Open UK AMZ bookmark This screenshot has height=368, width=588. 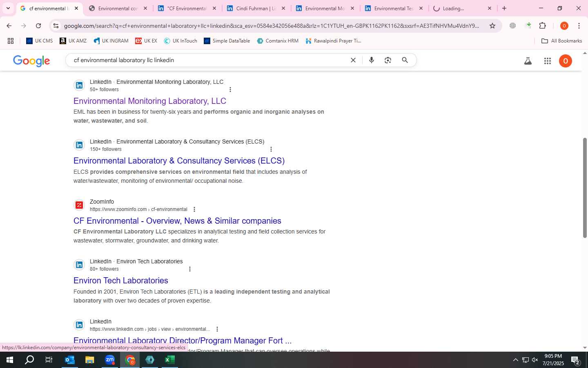[x=73, y=41]
